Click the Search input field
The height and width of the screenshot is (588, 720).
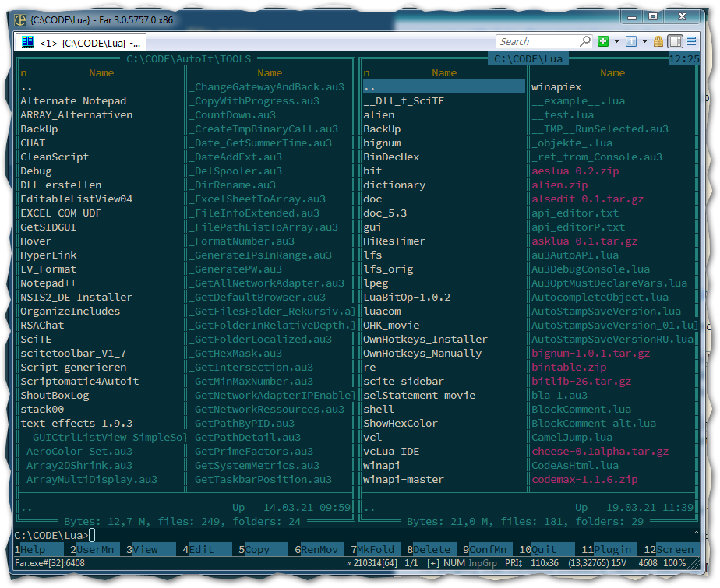538,41
